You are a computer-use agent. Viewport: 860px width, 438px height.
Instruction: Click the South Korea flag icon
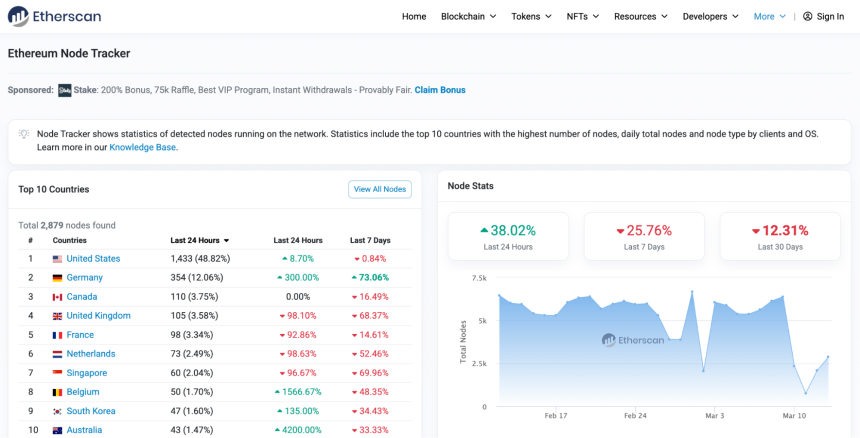coord(58,411)
